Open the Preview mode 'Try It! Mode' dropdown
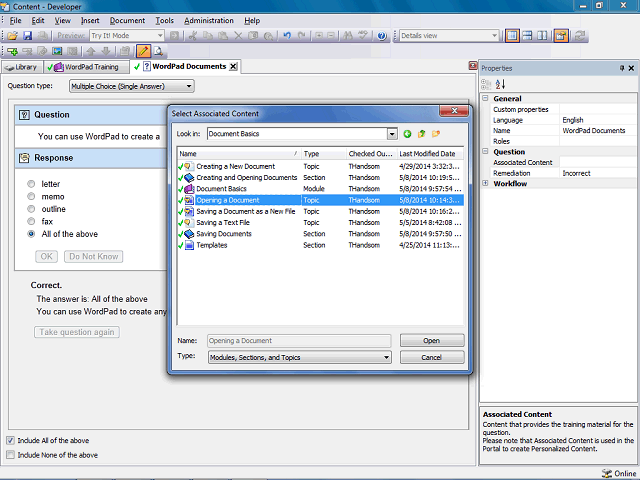 127,36
